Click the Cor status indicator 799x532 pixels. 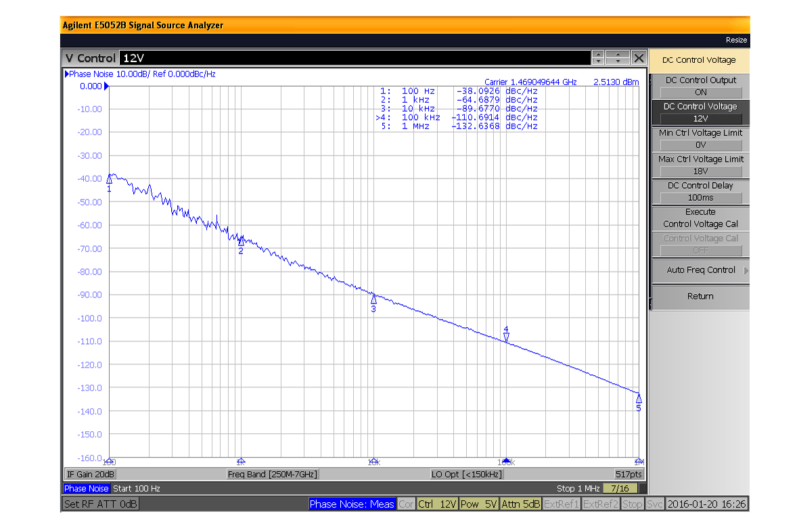click(406, 504)
